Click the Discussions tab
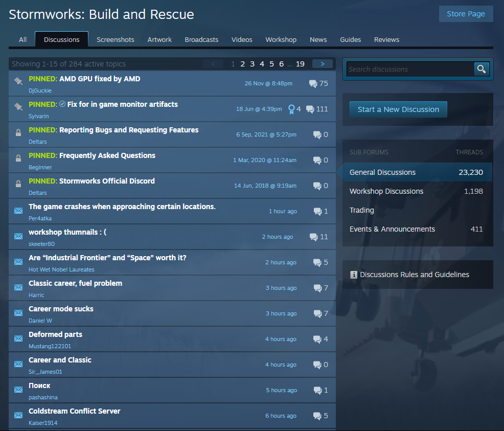Image resolution: width=504 pixels, height=431 pixels. coord(62,39)
